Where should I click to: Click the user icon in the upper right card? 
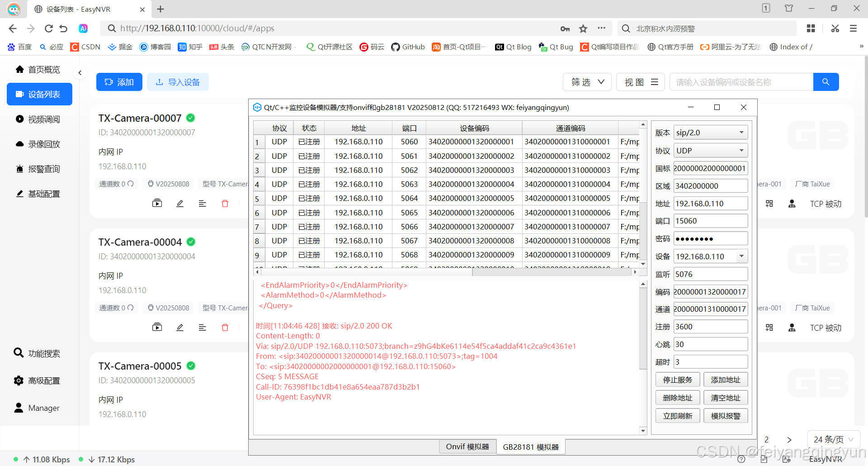(792, 204)
